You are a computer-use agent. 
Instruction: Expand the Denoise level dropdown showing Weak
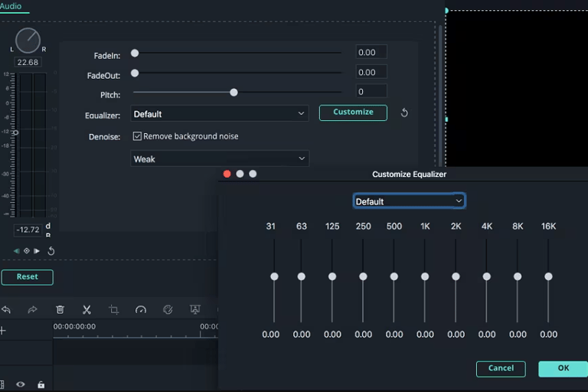pos(219,159)
